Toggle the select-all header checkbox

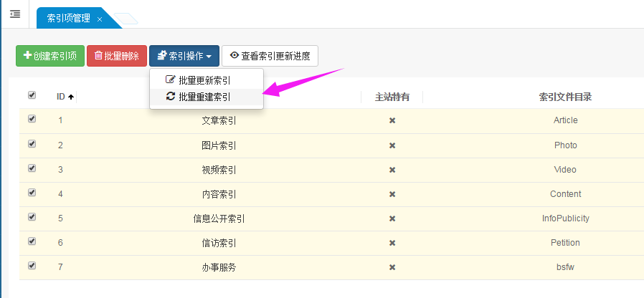[32, 95]
